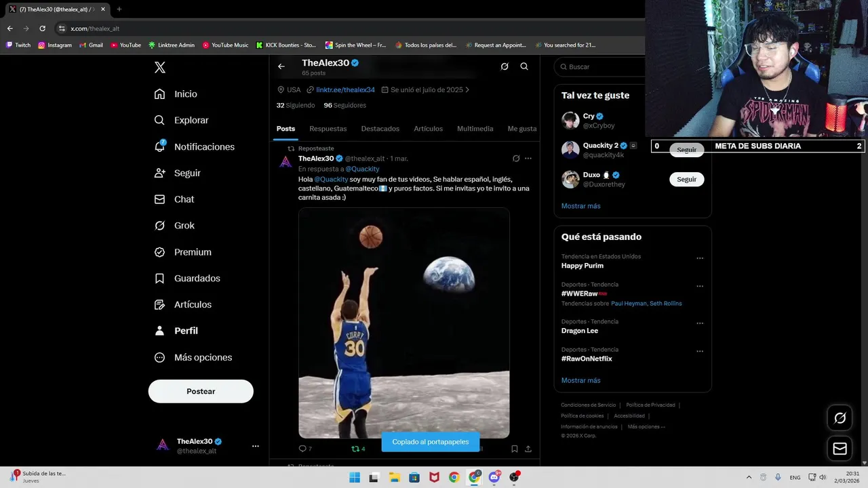Toggle bookmark on the tweet
The image size is (868, 488).
(x=515, y=449)
